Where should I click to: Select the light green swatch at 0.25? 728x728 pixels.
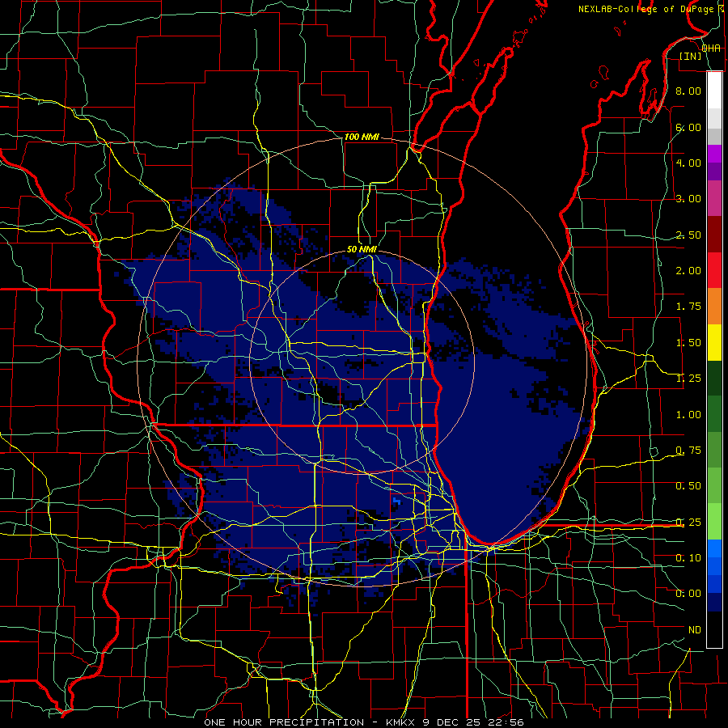point(714,522)
